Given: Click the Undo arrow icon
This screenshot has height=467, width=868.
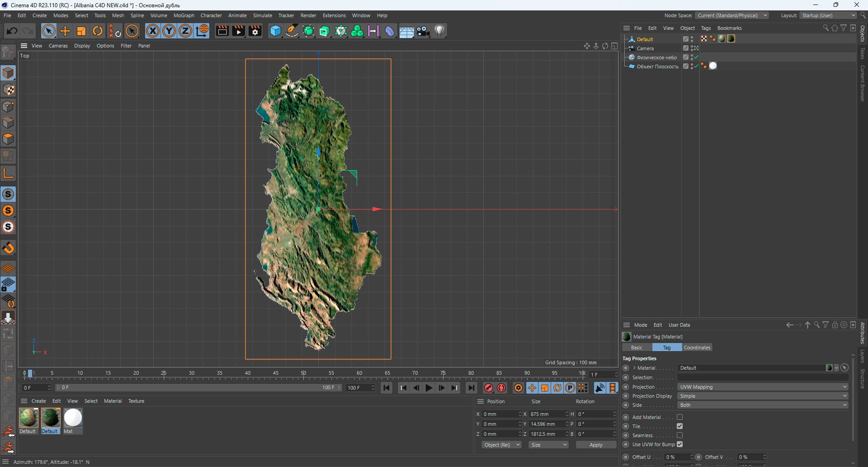Looking at the screenshot, I should click(x=12, y=31).
